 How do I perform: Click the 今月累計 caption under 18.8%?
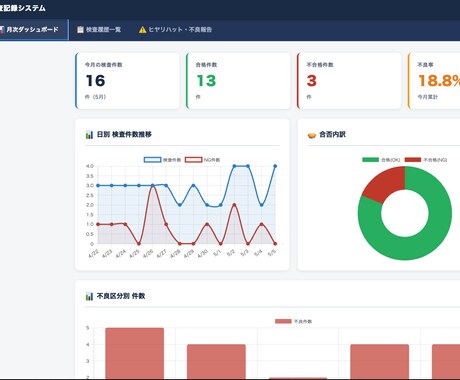click(428, 97)
